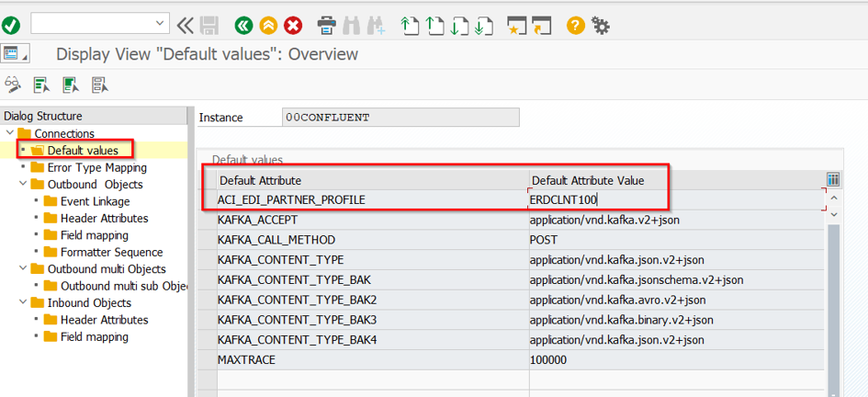This screenshot has width=868, height=397.
Task: Select the MAXTRACE attribute cell
Action: 373,360
